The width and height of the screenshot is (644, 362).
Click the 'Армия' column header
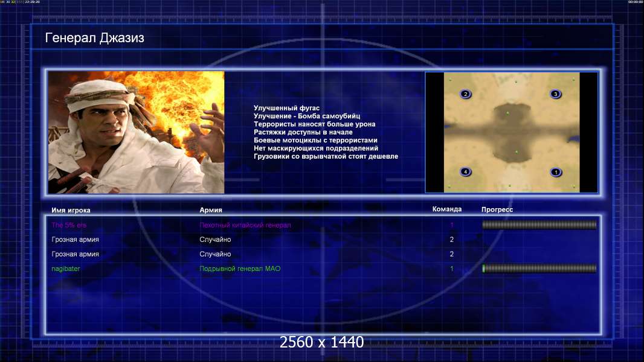(211, 210)
